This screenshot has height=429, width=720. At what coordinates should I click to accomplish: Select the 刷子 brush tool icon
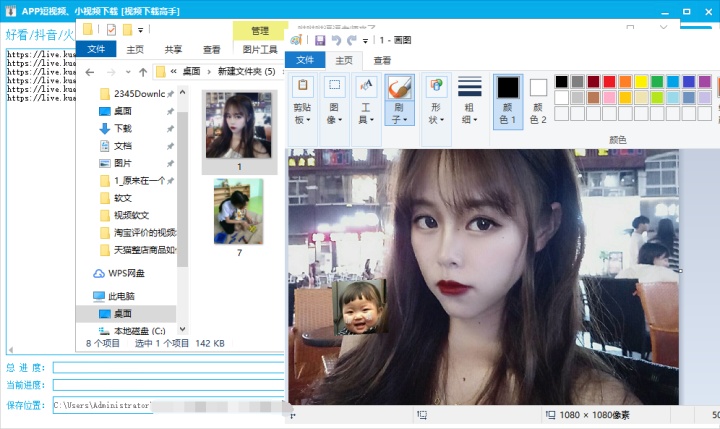(399, 87)
